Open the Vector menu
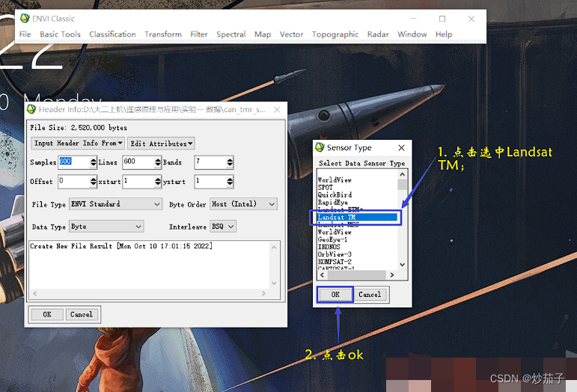Image resolution: width=577 pixels, height=392 pixels. (291, 34)
